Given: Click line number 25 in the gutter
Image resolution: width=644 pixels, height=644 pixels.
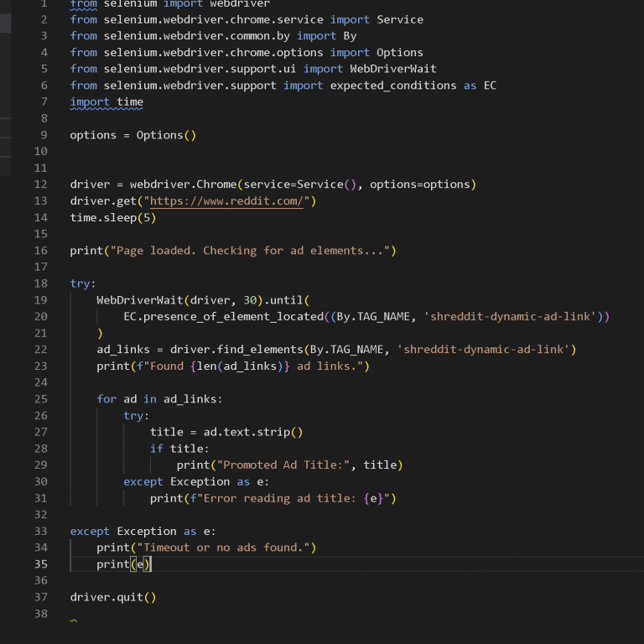Looking at the screenshot, I should click(x=40, y=399).
